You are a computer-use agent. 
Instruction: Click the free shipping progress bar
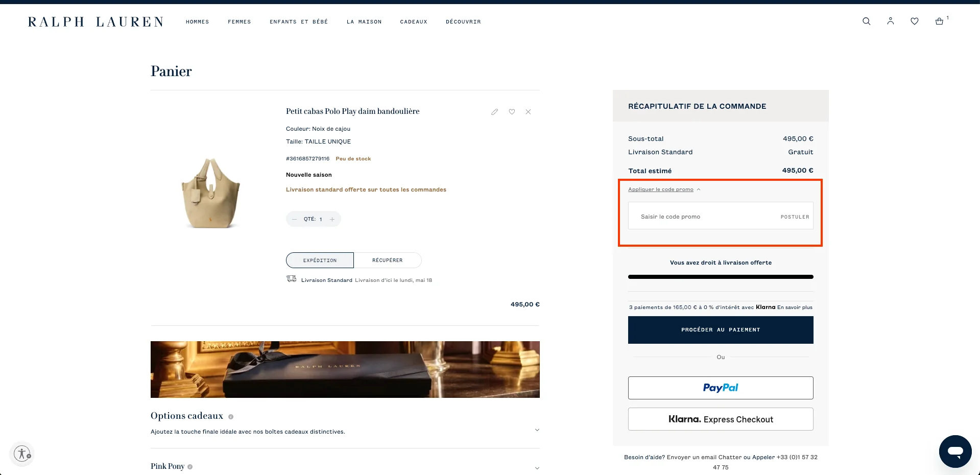pyautogui.click(x=721, y=277)
